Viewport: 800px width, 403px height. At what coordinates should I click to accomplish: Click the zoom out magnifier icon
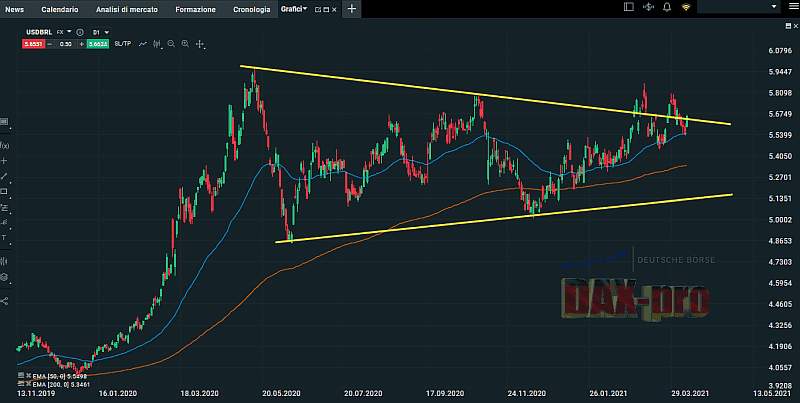(171, 44)
